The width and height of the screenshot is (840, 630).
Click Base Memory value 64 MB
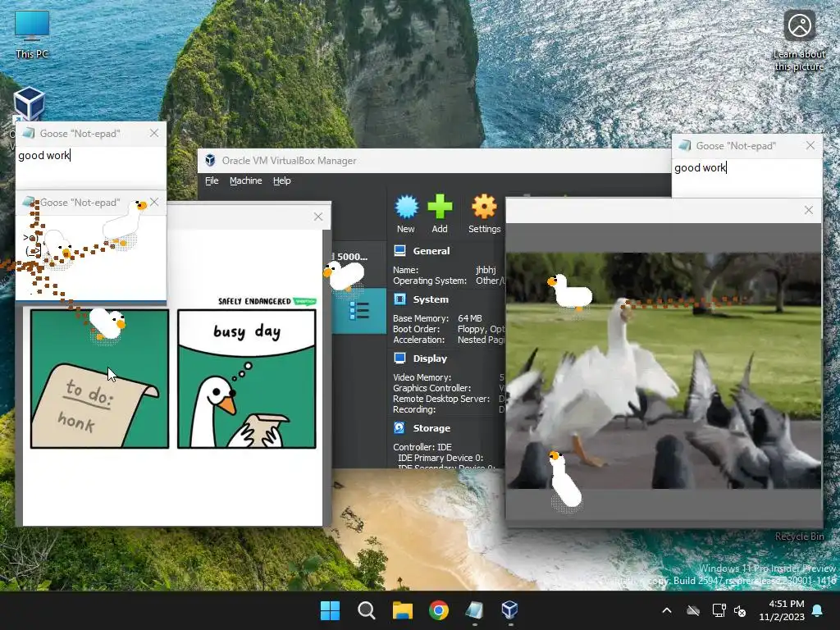click(x=469, y=318)
